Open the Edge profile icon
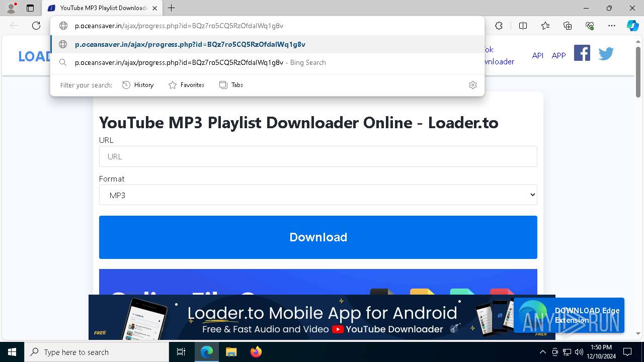This screenshot has height=362, width=644. pos(11,8)
